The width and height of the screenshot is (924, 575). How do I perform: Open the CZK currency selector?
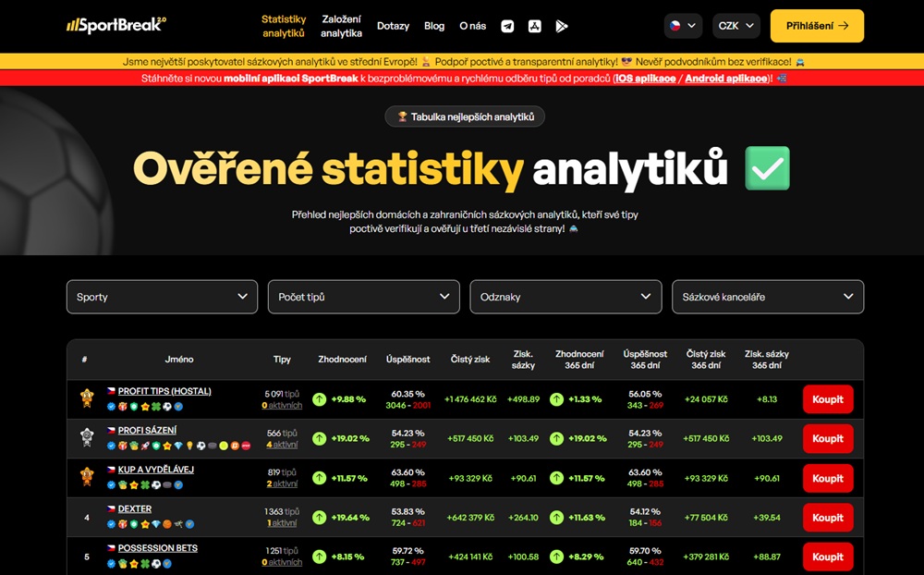tap(736, 26)
